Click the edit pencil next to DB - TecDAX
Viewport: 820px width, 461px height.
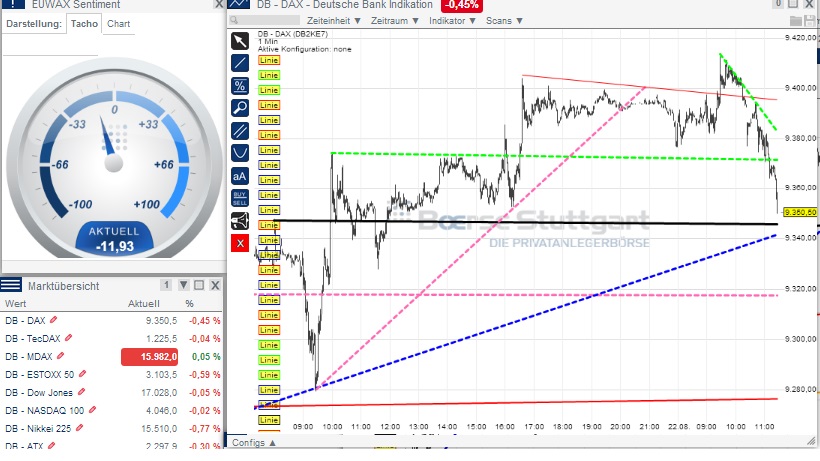69,338
